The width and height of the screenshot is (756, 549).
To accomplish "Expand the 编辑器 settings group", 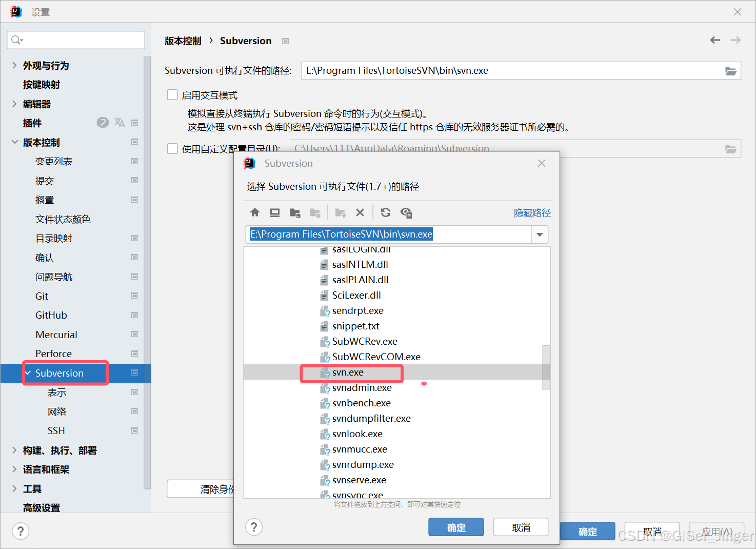I will [14, 104].
